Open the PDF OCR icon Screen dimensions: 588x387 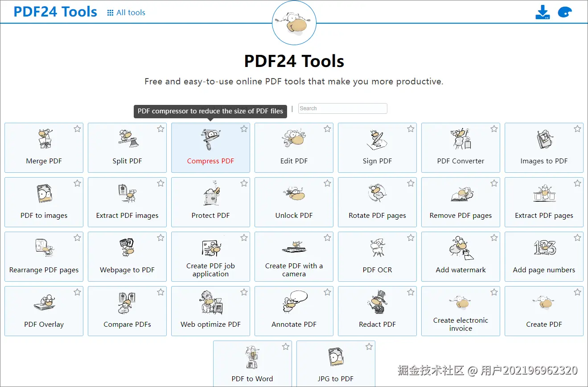tap(377, 248)
